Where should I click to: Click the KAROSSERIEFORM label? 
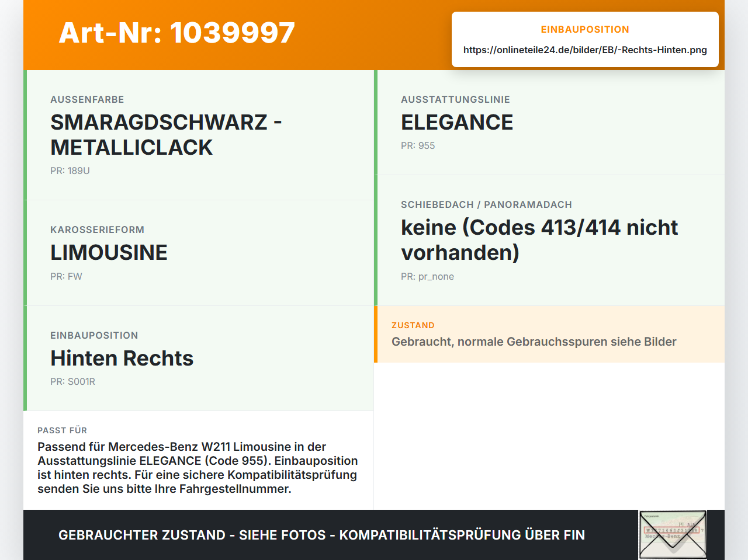click(97, 229)
